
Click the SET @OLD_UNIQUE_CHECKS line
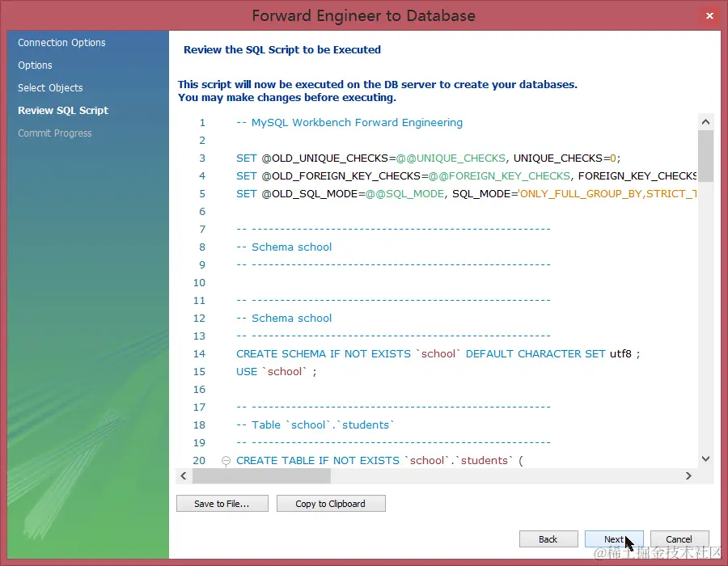click(x=428, y=158)
